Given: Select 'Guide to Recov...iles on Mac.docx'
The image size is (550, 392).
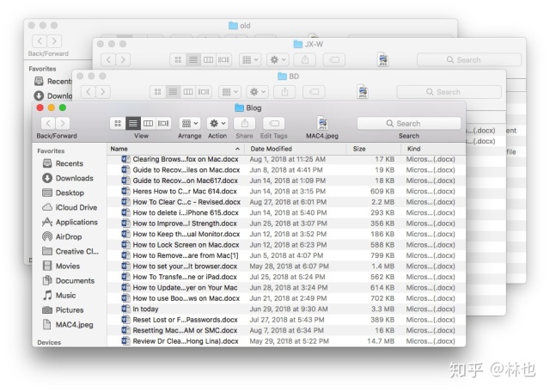Looking at the screenshot, I should 286,170.
